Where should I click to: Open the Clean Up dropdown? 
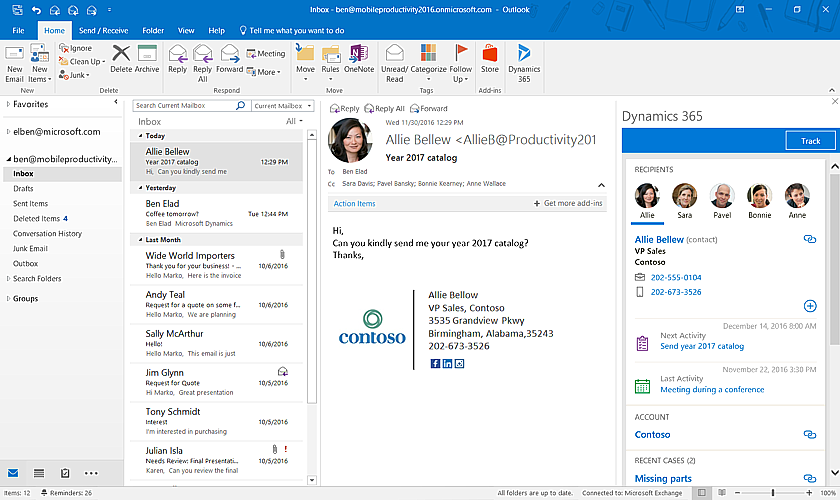82,62
